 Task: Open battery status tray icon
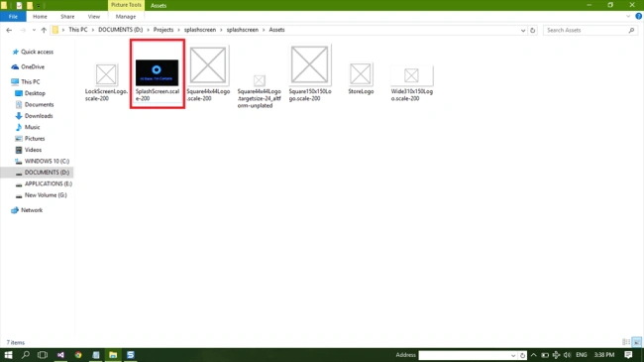tap(545, 355)
